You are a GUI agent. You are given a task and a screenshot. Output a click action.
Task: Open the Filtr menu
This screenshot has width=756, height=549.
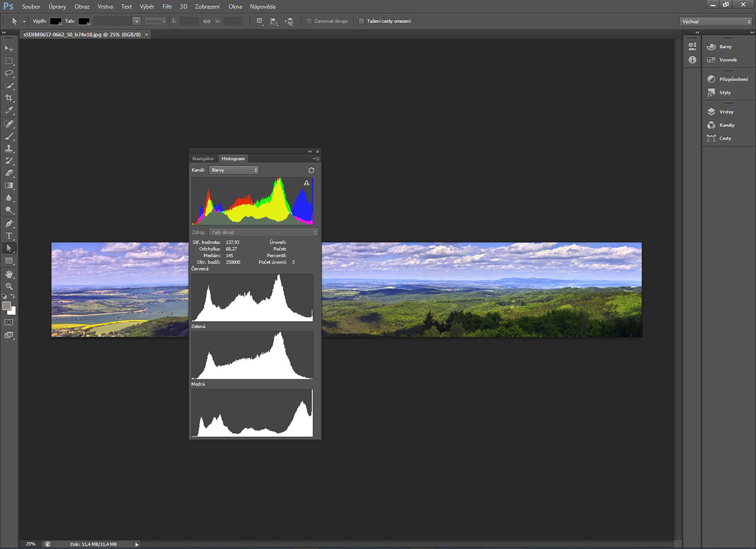click(x=167, y=7)
